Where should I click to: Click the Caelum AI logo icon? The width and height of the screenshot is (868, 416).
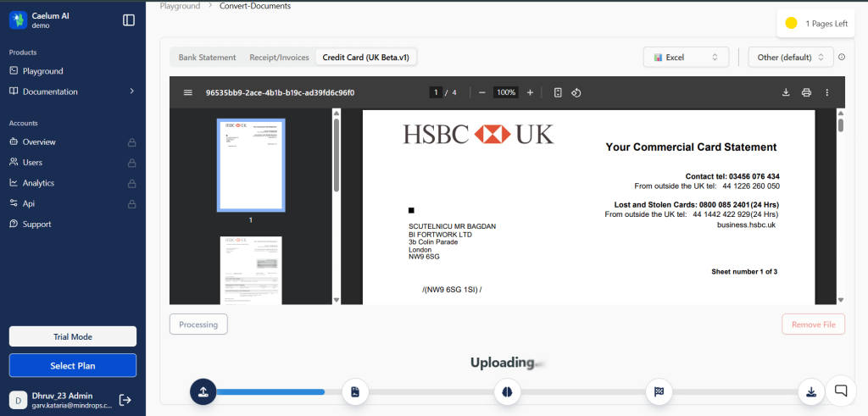(19, 20)
